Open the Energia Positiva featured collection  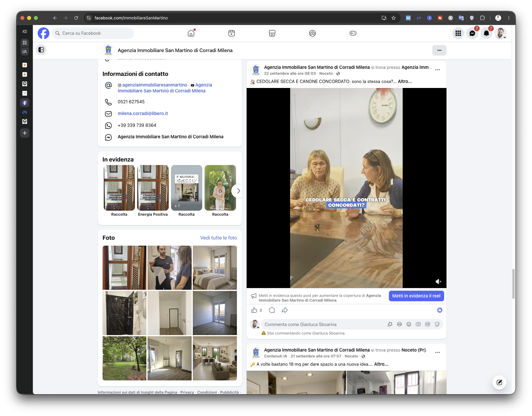click(153, 191)
